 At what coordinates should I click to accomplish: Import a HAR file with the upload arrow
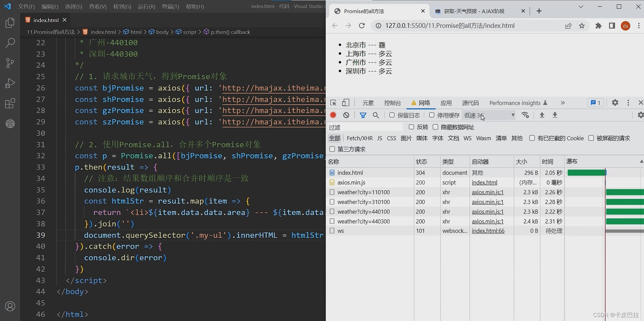pos(542,115)
